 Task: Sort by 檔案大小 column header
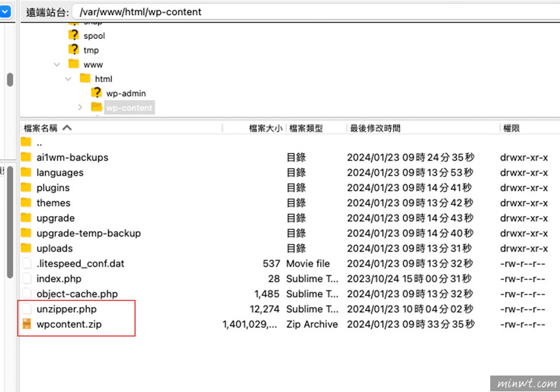(x=265, y=128)
